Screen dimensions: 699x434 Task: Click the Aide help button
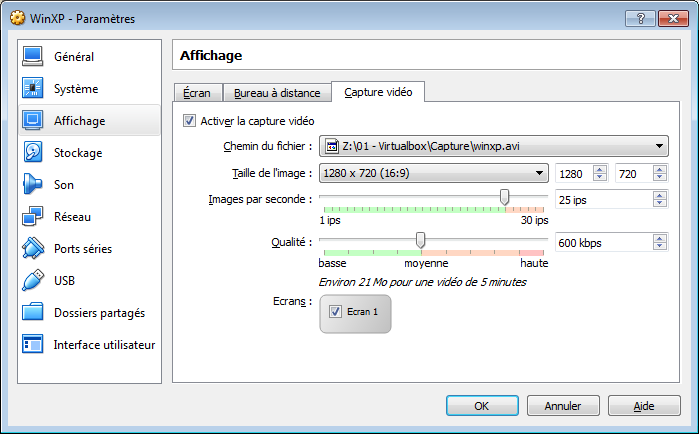click(644, 406)
